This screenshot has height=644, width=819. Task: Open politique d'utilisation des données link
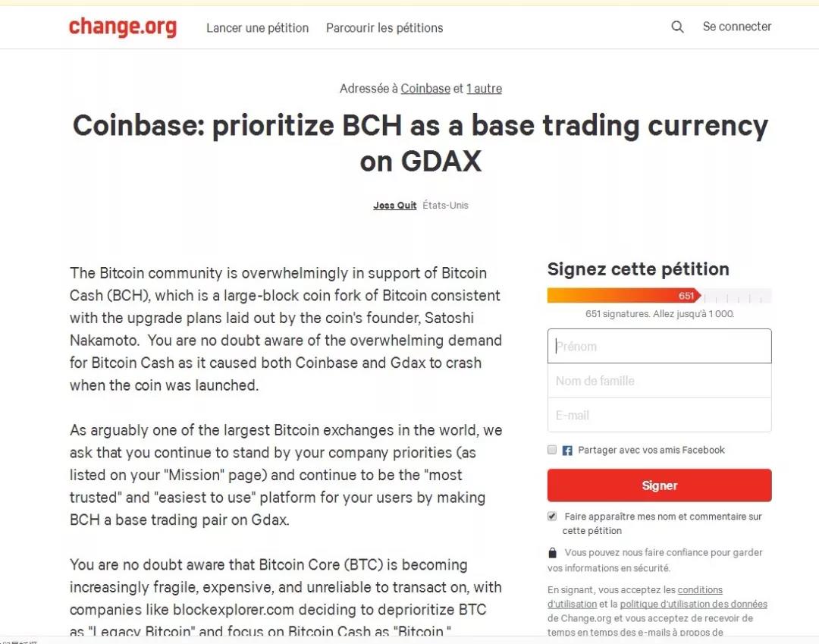(x=694, y=604)
